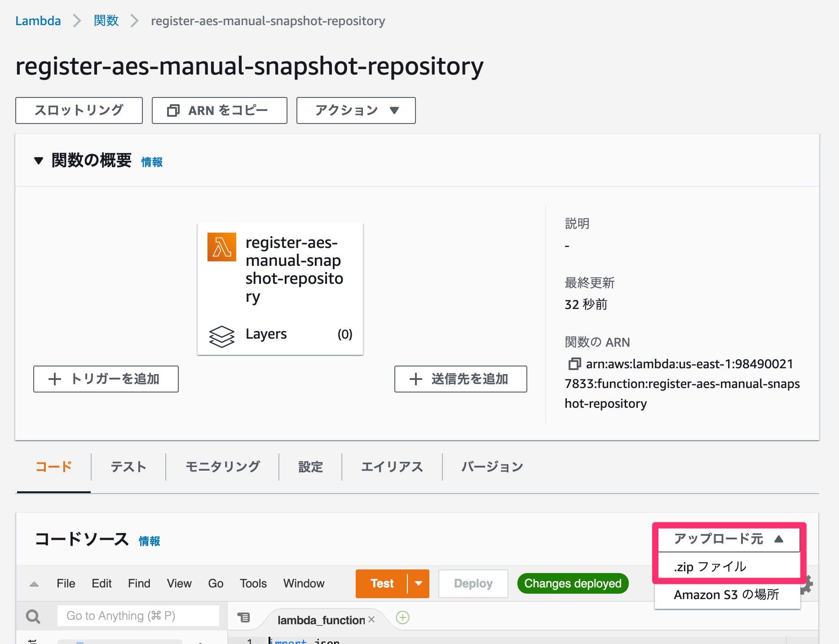Click the orange Test button
839x644 pixels.
click(x=382, y=584)
